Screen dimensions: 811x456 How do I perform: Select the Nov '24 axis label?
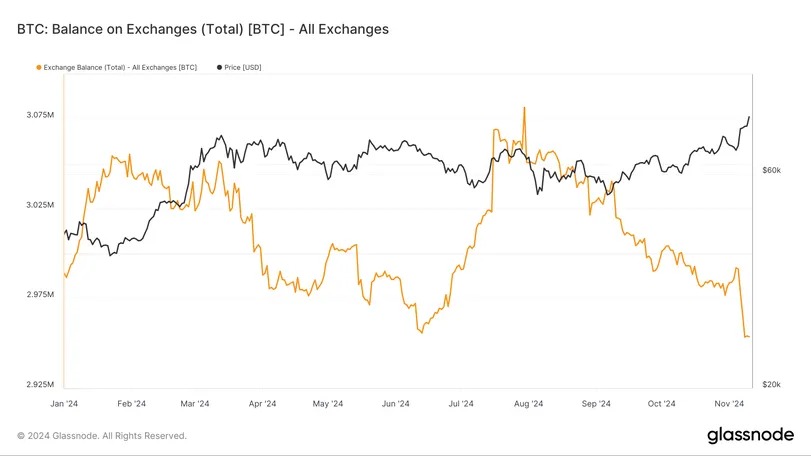(729, 404)
